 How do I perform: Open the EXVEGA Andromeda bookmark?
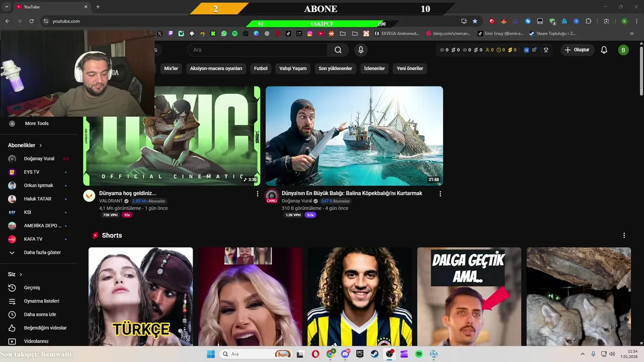(x=396, y=34)
